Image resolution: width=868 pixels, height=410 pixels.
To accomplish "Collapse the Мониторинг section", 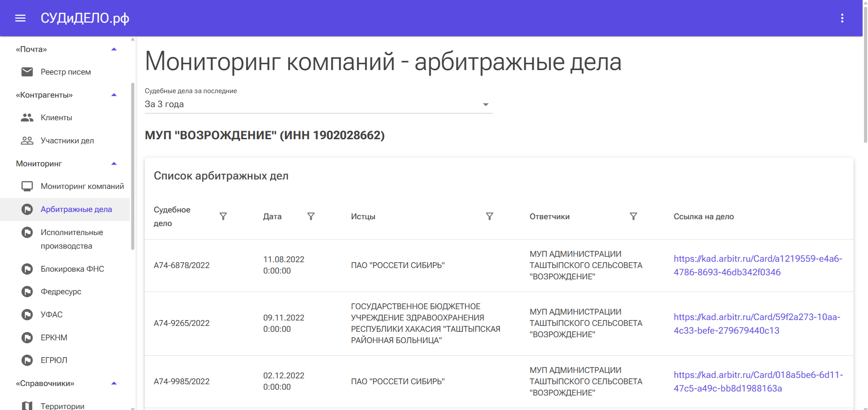I will coord(114,163).
